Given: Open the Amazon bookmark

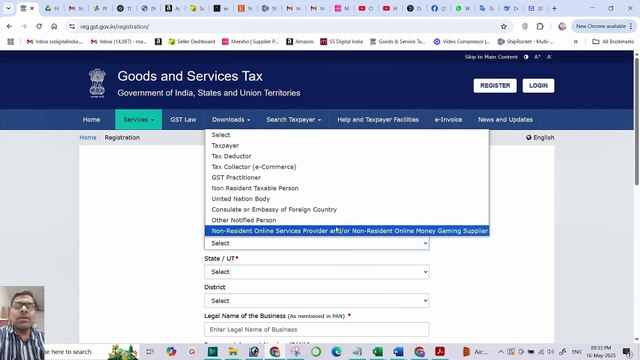Looking at the screenshot, I should coord(300,42).
